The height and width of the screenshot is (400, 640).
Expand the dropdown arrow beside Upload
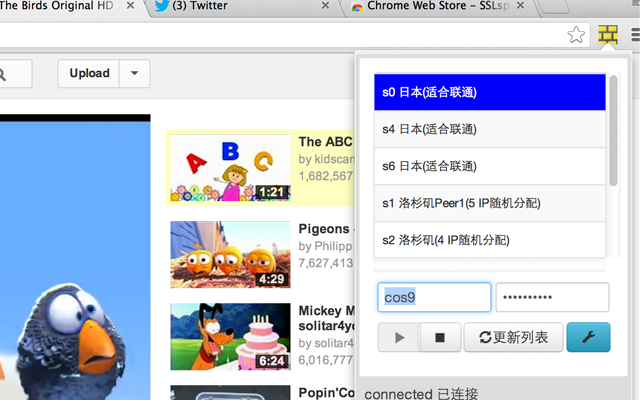[x=134, y=73]
